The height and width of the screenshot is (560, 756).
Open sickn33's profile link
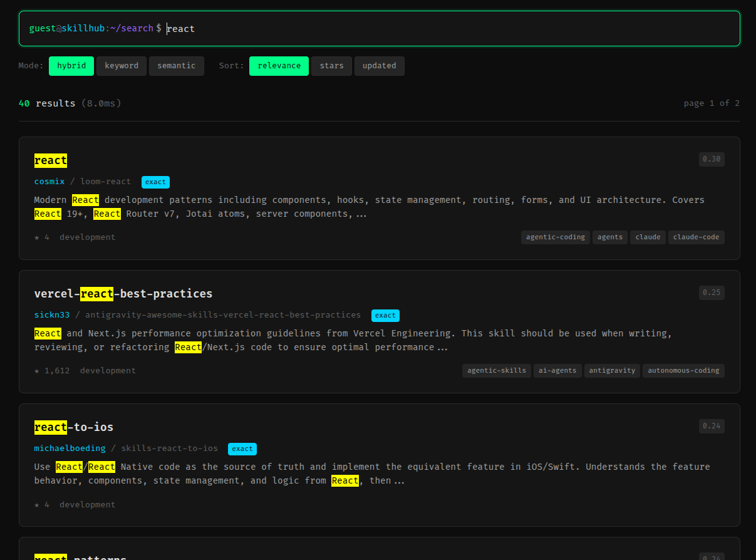(52, 315)
